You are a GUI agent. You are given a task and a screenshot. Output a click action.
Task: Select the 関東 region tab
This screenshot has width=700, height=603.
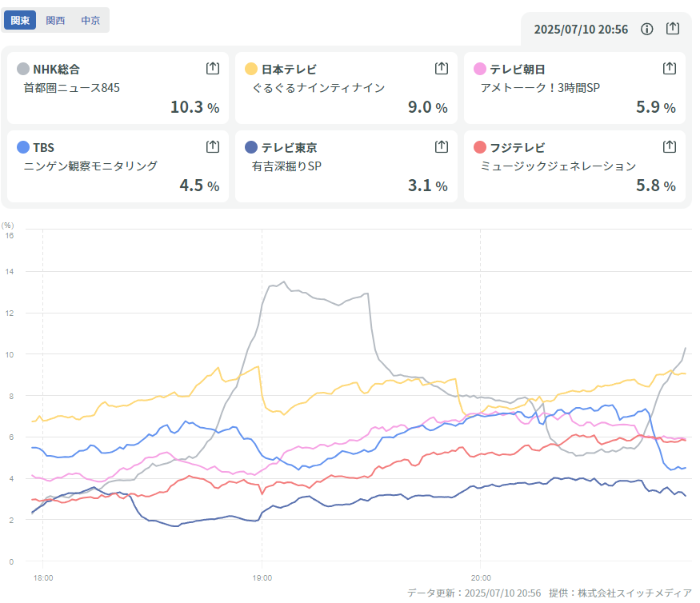(20, 20)
